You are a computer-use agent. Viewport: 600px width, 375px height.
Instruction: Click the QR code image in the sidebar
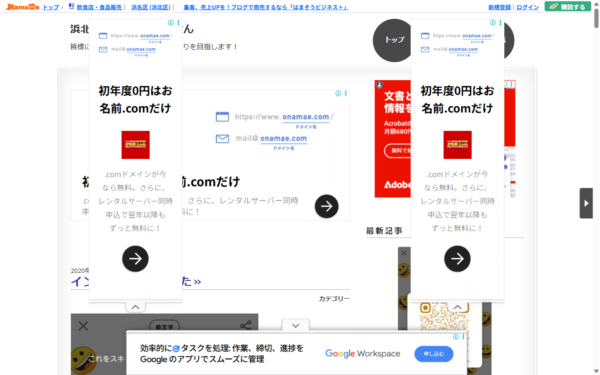(x=444, y=316)
